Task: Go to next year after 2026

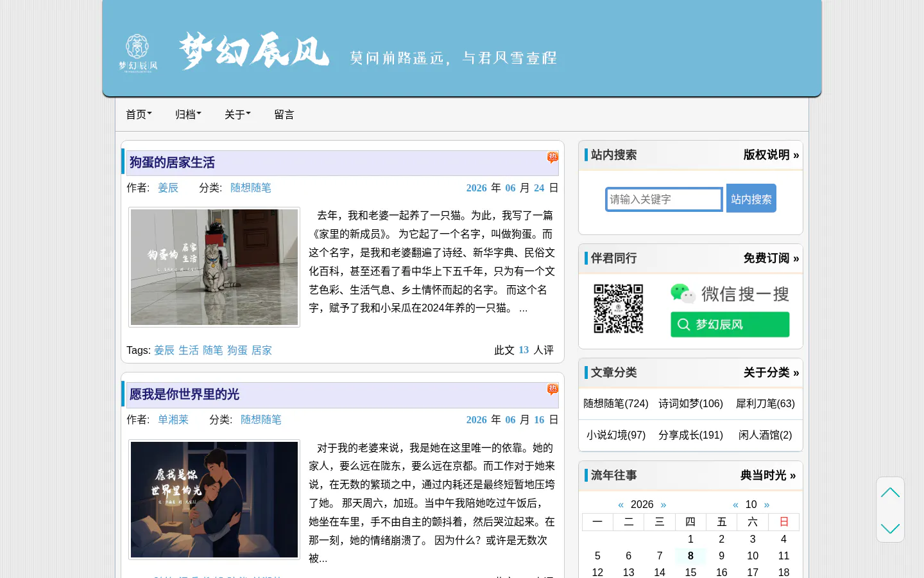Action: click(663, 505)
